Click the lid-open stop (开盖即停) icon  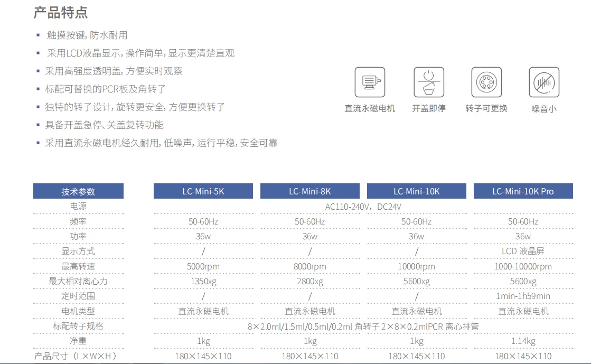pos(428,82)
